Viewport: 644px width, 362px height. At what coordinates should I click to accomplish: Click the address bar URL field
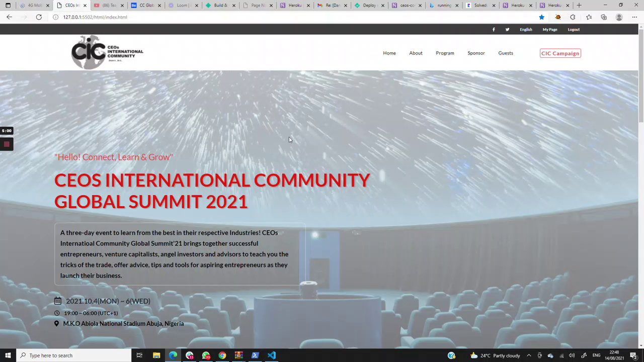click(292, 17)
